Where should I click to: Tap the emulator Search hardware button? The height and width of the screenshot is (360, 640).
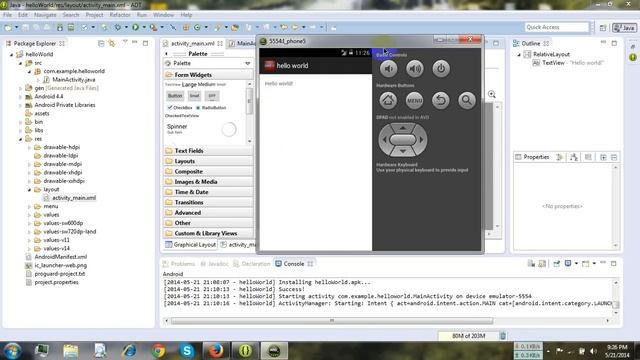[467, 100]
